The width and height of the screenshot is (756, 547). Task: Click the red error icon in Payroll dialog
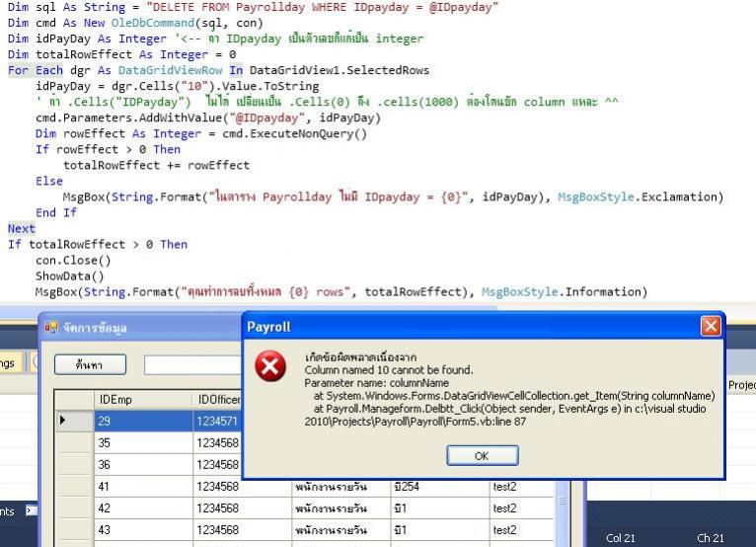tap(270, 366)
